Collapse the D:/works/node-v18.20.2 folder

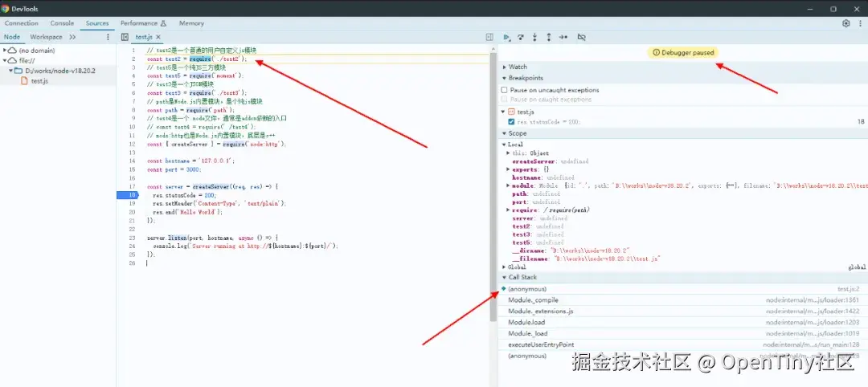(11, 71)
